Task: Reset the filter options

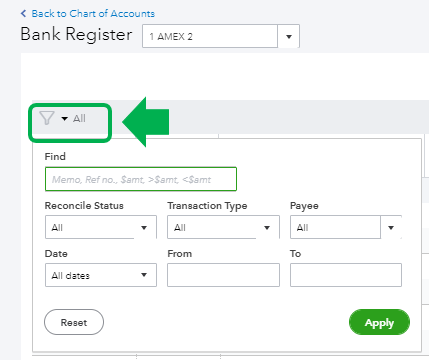Action: coord(74,322)
